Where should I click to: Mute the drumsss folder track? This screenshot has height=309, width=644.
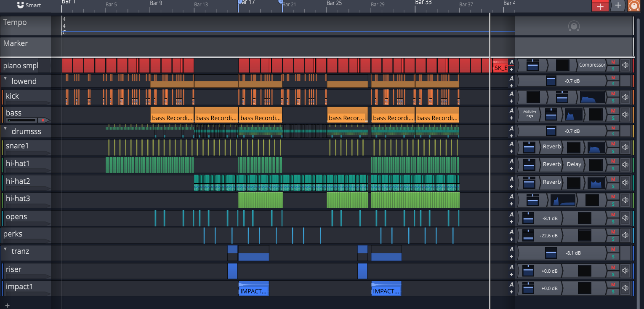click(613, 128)
